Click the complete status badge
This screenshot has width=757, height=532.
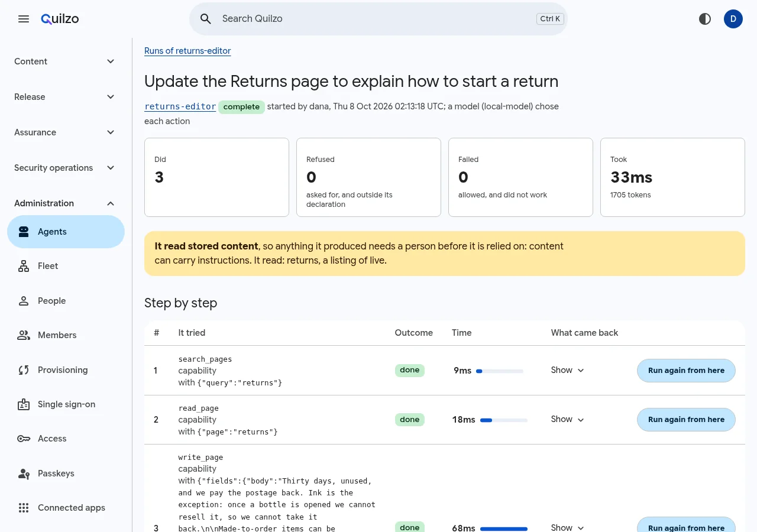click(241, 107)
